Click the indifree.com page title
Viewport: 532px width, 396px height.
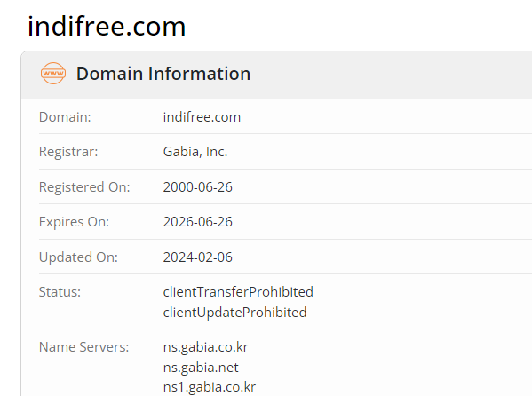[x=107, y=27]
